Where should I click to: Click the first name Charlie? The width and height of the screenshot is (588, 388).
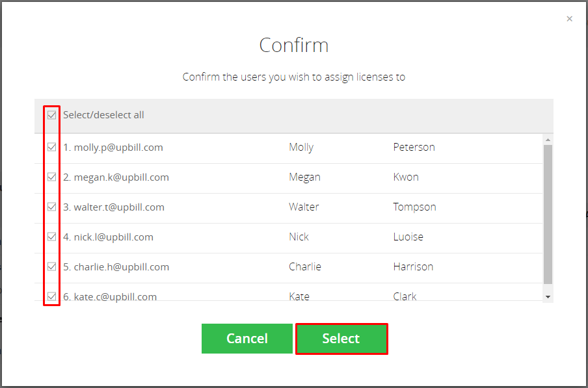click(305, 267)
